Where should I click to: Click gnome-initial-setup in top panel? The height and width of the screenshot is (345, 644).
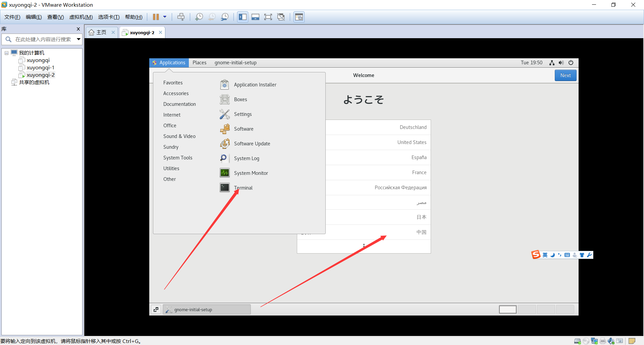pos(235,63)
